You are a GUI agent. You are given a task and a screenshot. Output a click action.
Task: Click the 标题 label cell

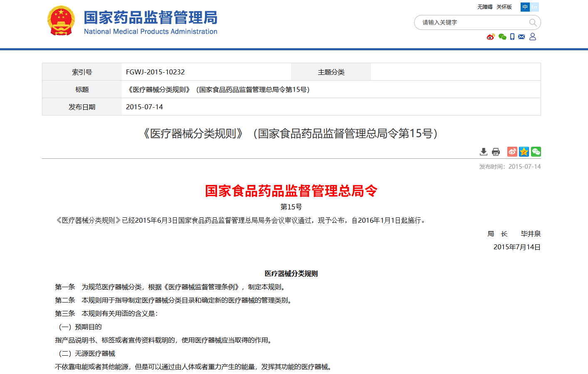tap(82, 89)
